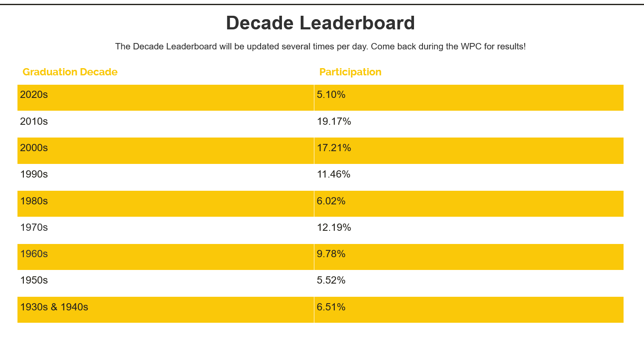Click the 6.51% participation value
The height and width of the screenshot is (350, 644).
pos(331,307)
